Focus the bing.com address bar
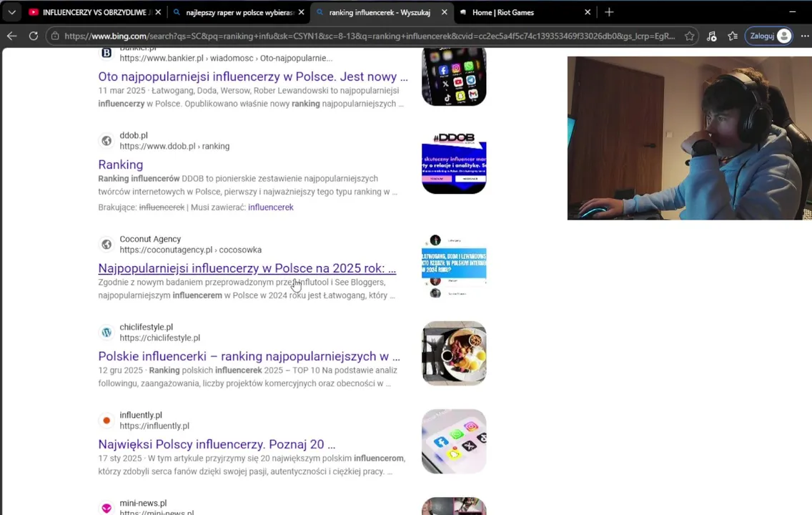 click(x=370, y=36)
